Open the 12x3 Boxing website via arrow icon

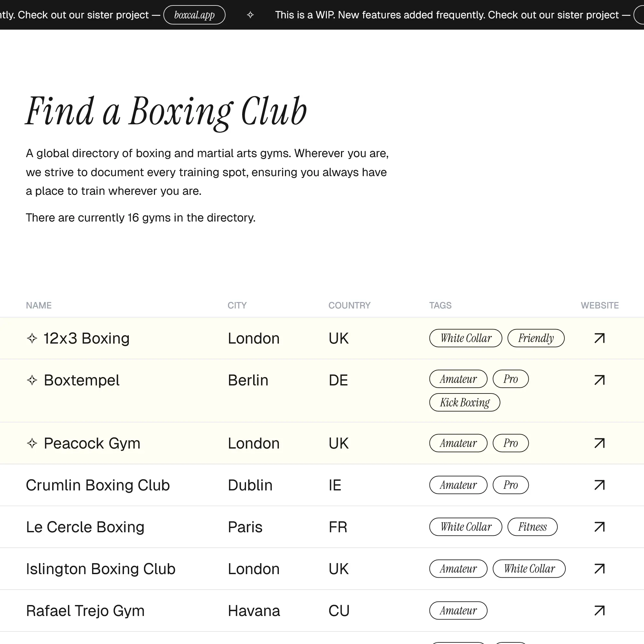pyautogui.click(x=599, y=338)
